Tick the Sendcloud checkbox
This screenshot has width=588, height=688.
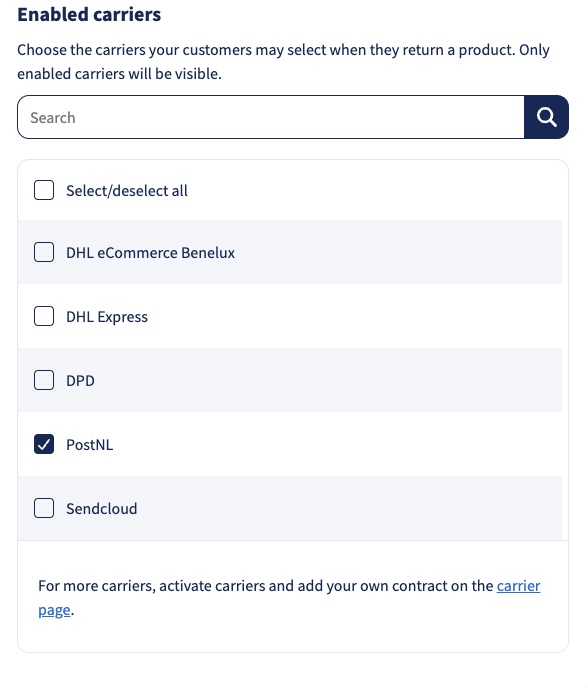coord(44,508)
